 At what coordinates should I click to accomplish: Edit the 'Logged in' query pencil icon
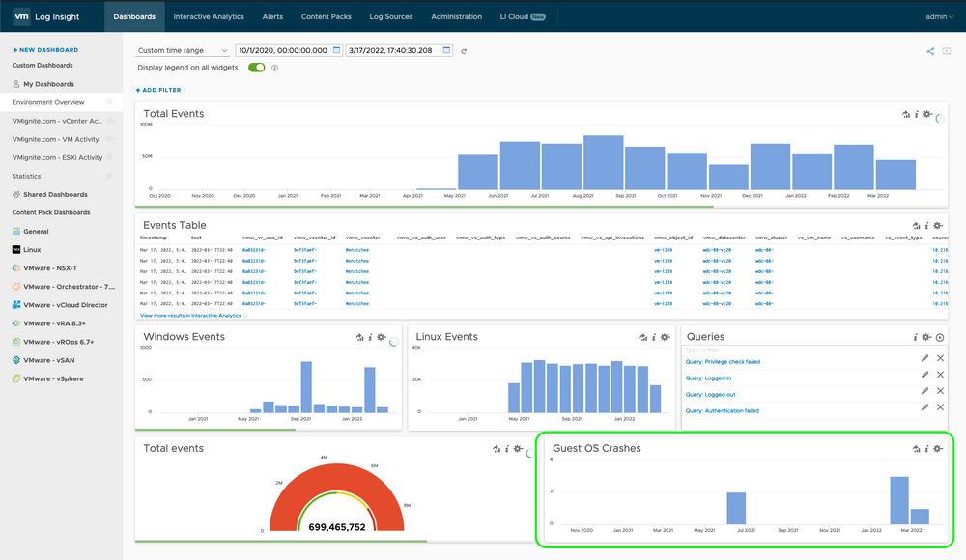click(x=924, y=376)
